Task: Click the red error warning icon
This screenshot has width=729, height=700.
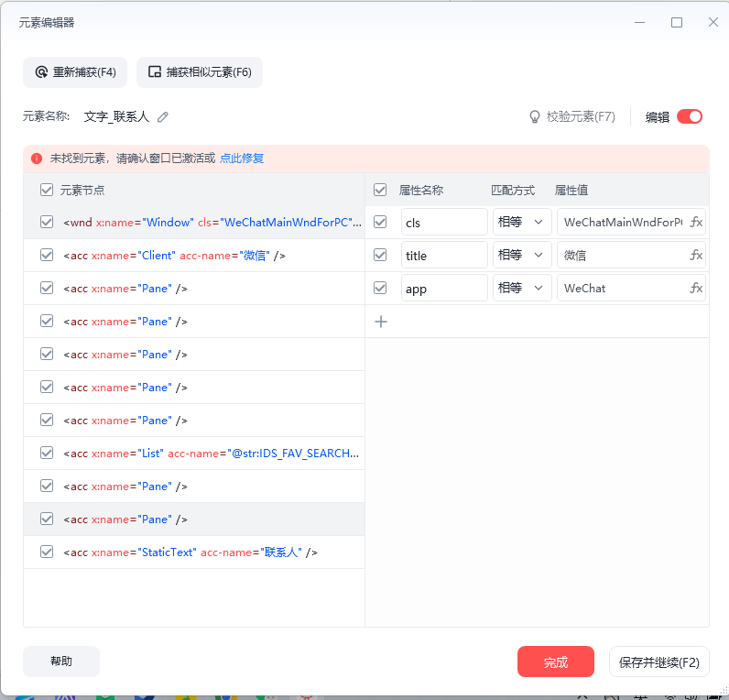Action: pyautogui.click(x=37, y=159)
